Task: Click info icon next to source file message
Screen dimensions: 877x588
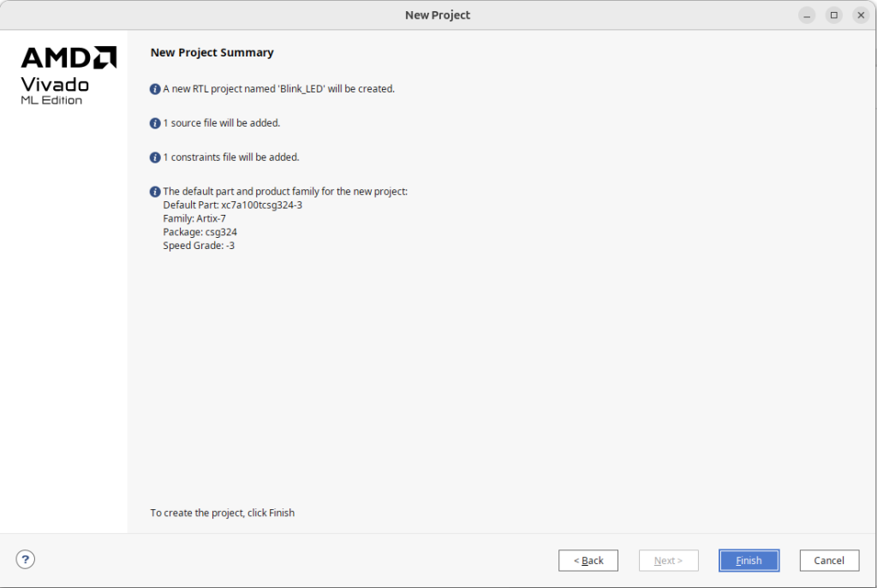Action: (155, 123)
